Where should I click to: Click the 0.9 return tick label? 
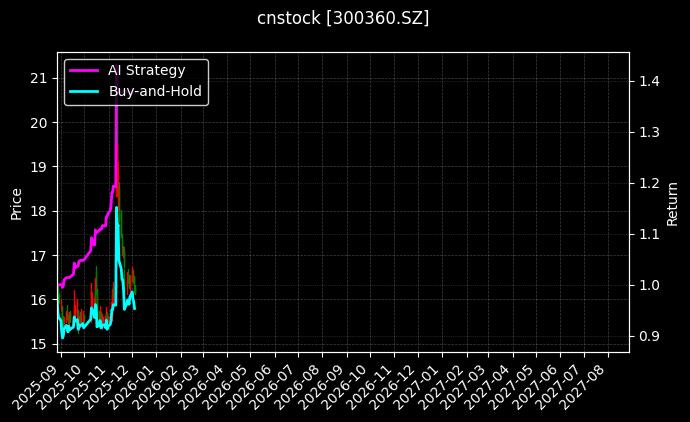(x=651, y=336)
